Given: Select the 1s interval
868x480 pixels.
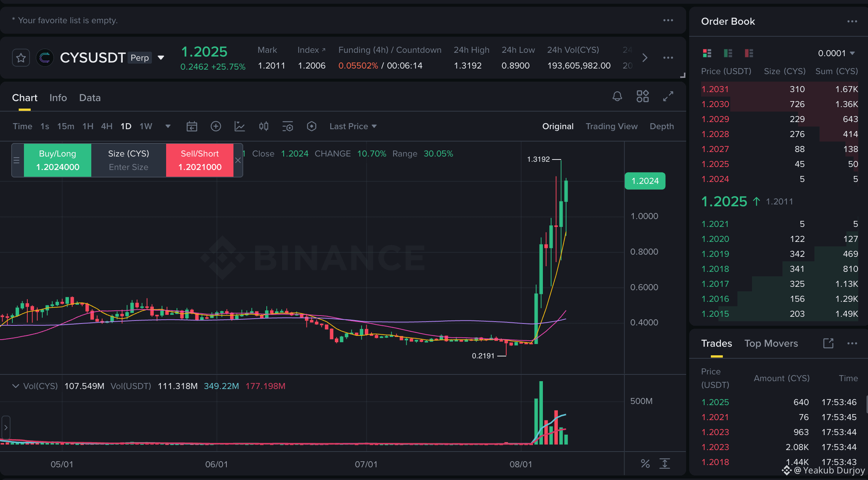Looking at the screenshot, I should 45,127.
